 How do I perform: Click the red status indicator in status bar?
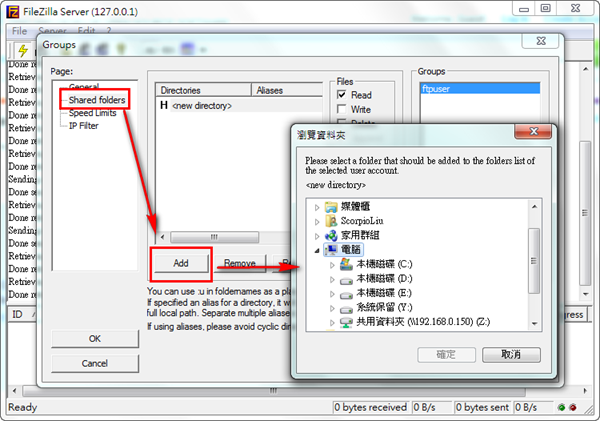(x=573, y=407)
